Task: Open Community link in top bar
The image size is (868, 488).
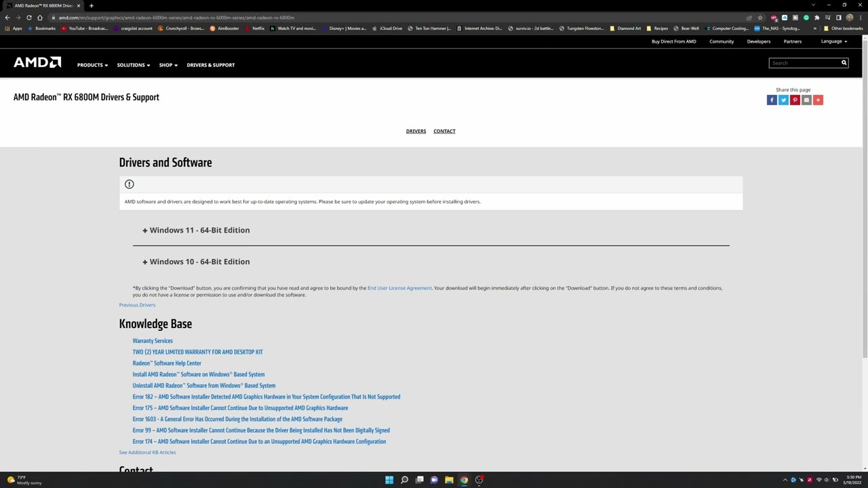Action: click(722, 41)
